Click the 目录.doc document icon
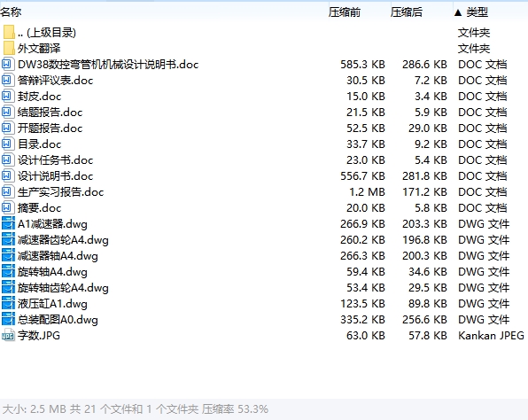528x420 pixels. [8, 144]
